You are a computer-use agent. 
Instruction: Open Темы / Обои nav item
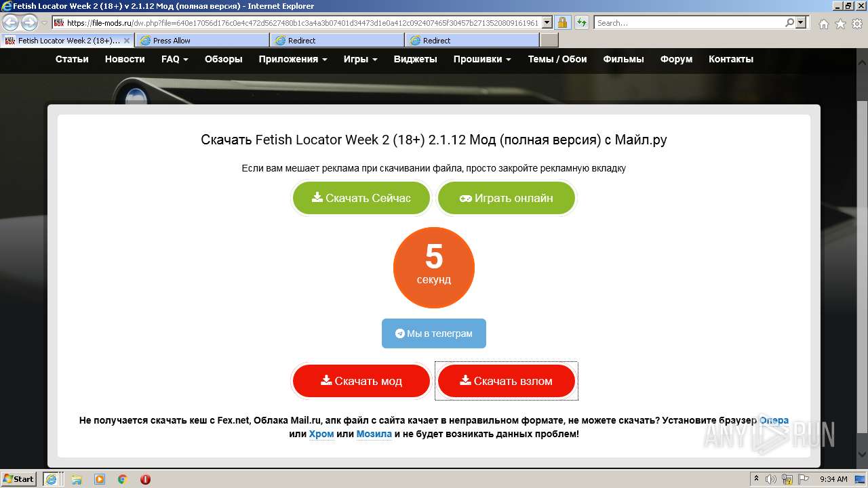pyautogui.click(x=557, y=59)
